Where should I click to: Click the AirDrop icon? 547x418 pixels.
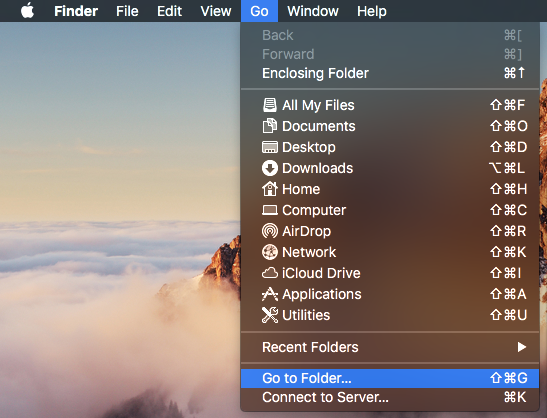click(x=270, y=231)
